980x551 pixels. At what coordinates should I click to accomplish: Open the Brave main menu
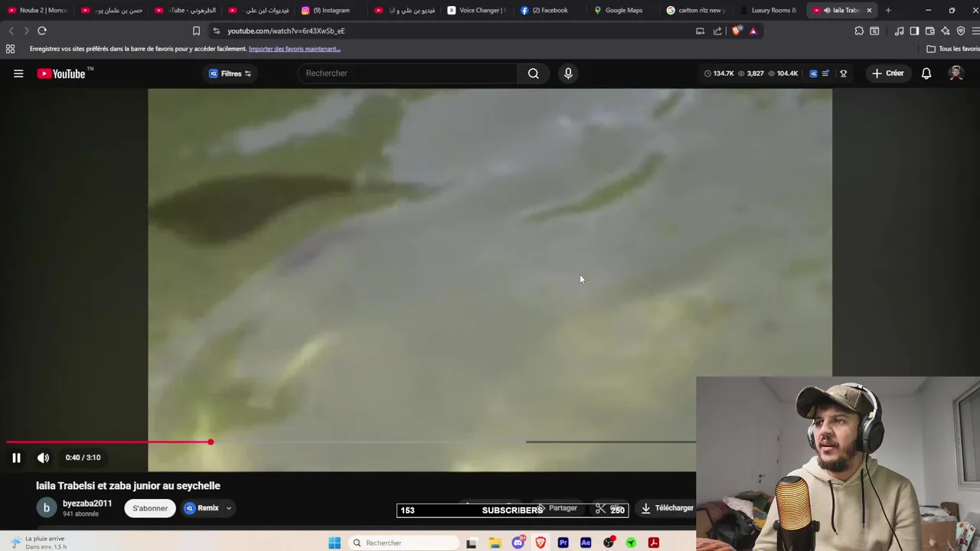click(975, 31)
